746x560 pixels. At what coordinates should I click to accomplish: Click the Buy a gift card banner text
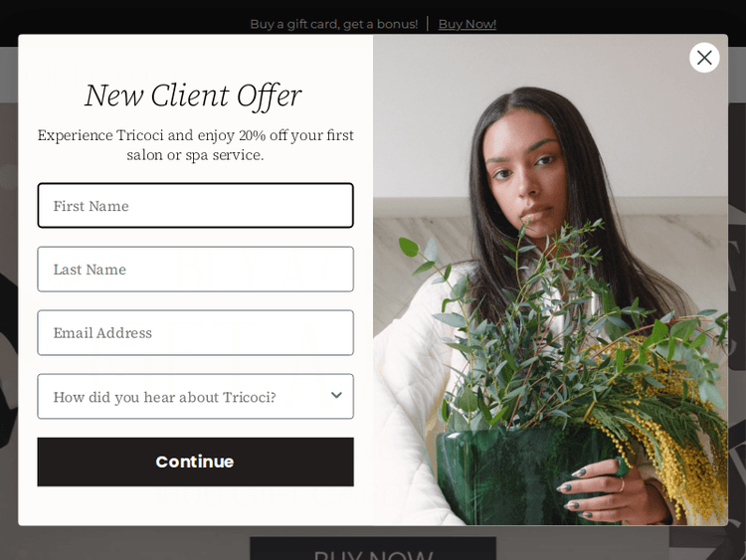pos(333,24)
